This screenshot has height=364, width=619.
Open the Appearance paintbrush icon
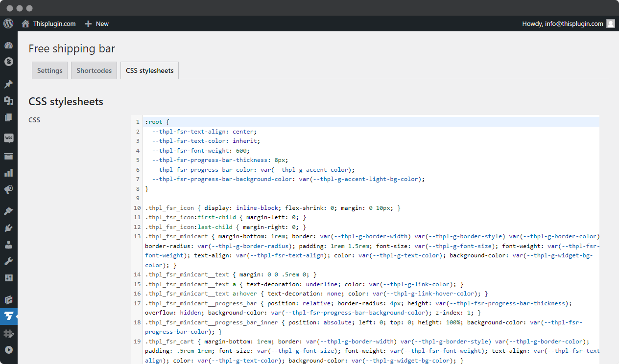(8, 211)
